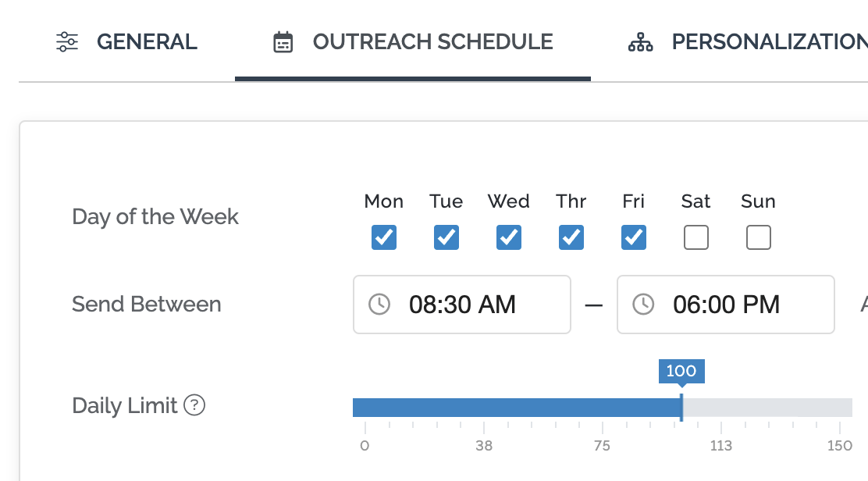
Task: Open the 08:30 AM time picker
Action: [x=461, y=305]
